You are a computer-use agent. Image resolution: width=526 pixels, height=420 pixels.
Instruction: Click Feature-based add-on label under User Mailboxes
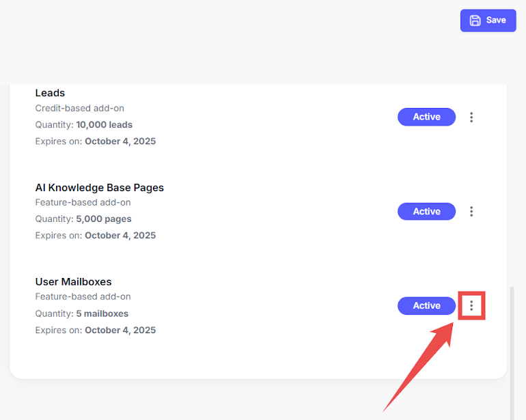83,297
